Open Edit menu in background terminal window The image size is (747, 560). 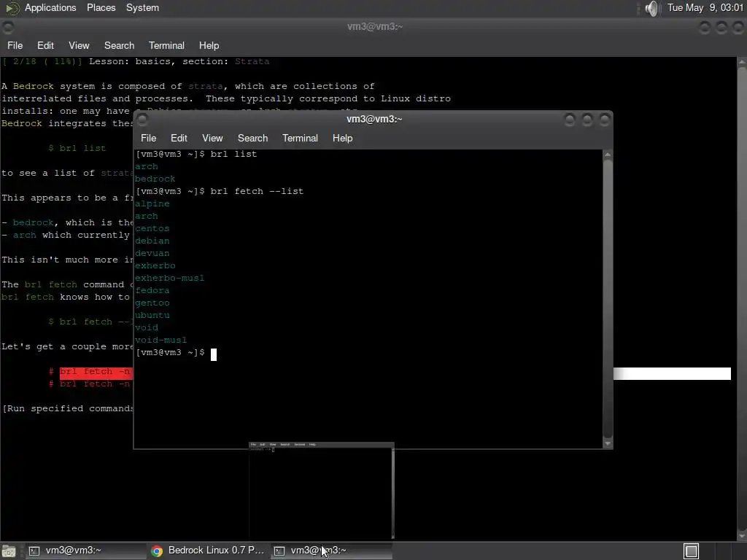pyautogui.click(x=45, y=45)
